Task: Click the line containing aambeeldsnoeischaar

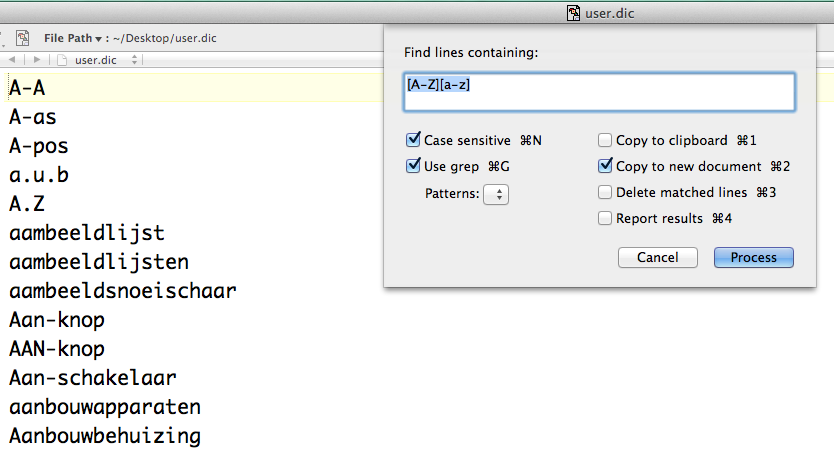Action: tap(122, 291)
